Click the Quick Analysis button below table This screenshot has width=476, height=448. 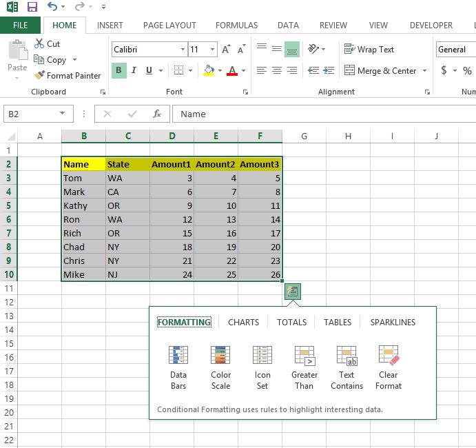293,292
